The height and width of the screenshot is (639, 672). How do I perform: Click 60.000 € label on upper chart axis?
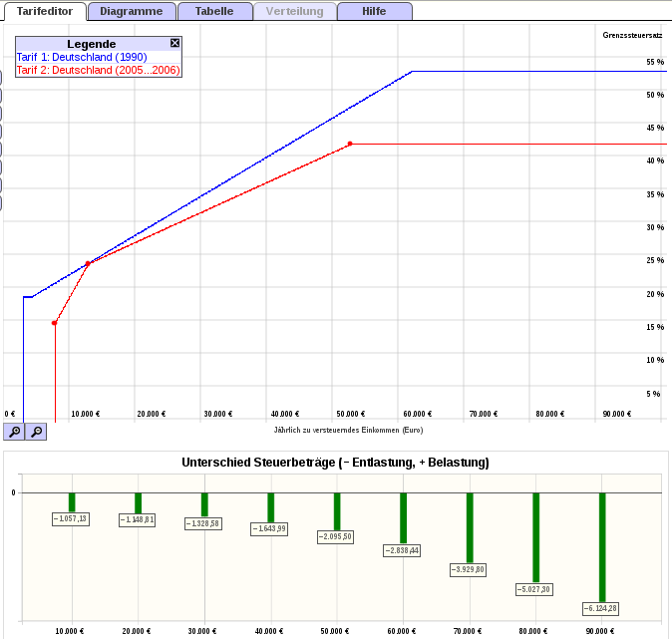click(x=418, y=414)
